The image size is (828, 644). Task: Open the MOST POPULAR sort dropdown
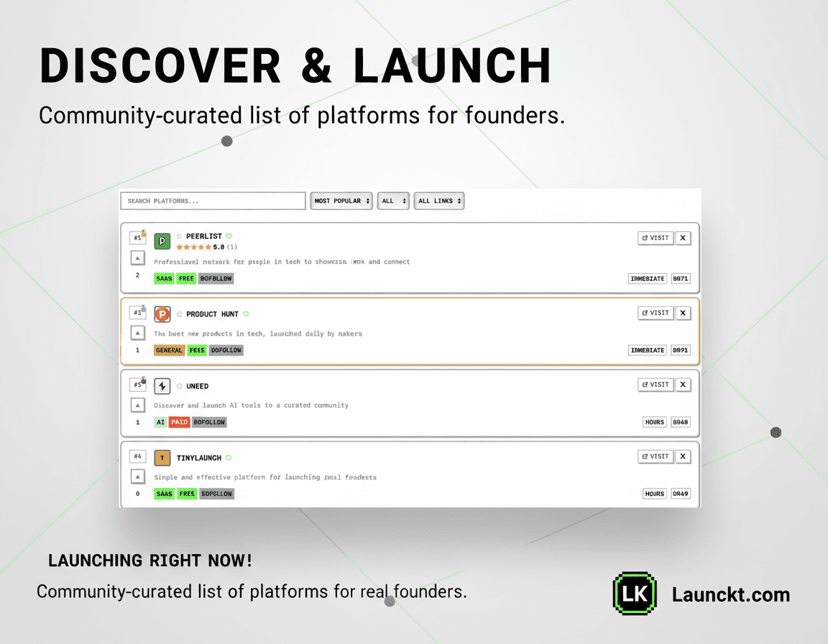pos(341,201)
